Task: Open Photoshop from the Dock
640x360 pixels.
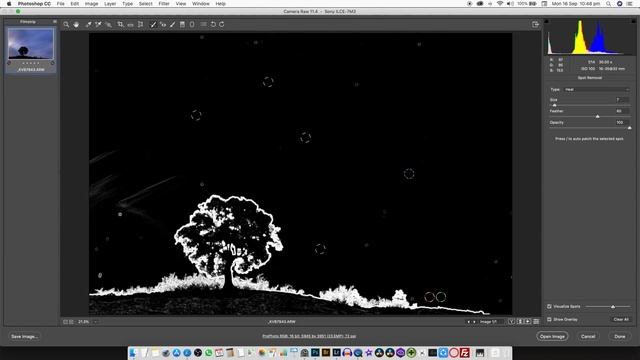Action: (315, 353)
